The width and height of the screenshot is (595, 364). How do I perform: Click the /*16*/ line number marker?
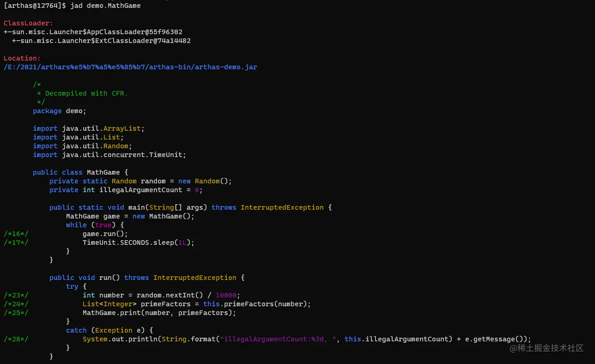(x=16, y=234)
